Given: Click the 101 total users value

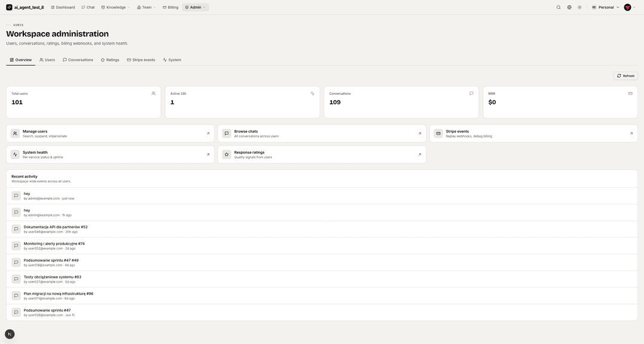Looking at the screenshot, I should coord(17,102).
